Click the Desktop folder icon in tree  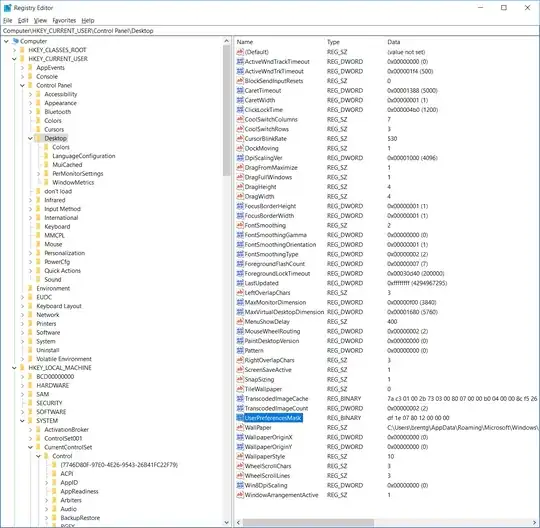[39, 138]
